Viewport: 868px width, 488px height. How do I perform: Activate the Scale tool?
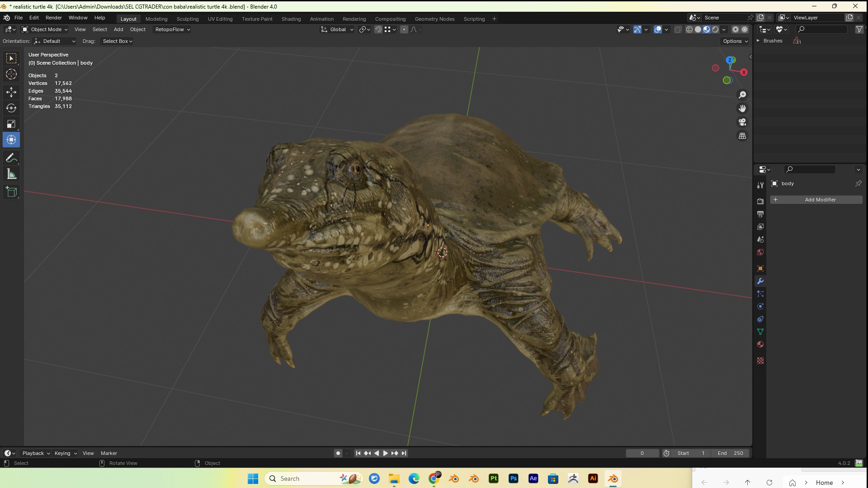pyautogui.click(x=11, y=124)
